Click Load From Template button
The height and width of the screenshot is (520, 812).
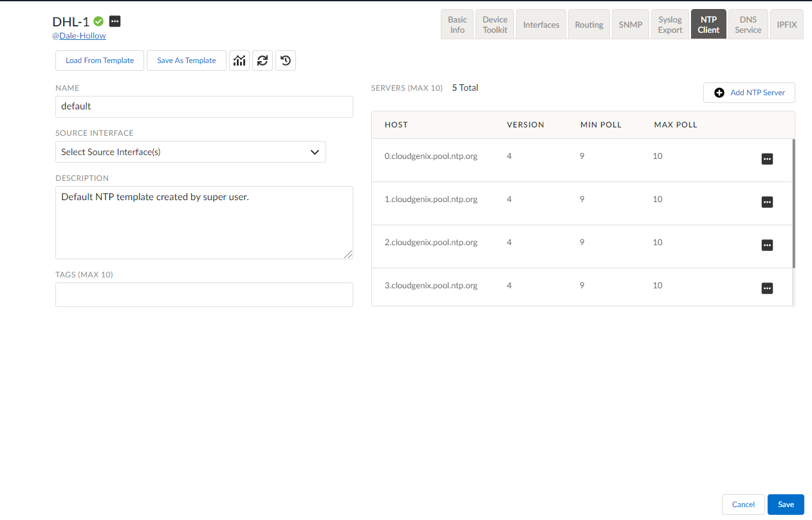pyautogui.click(x=100, y=60)
